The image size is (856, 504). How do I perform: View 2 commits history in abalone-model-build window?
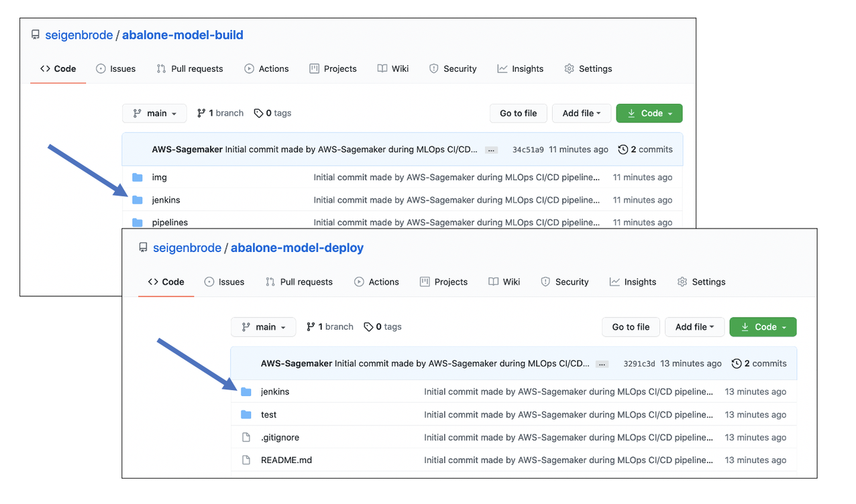(x=645, y=149)
